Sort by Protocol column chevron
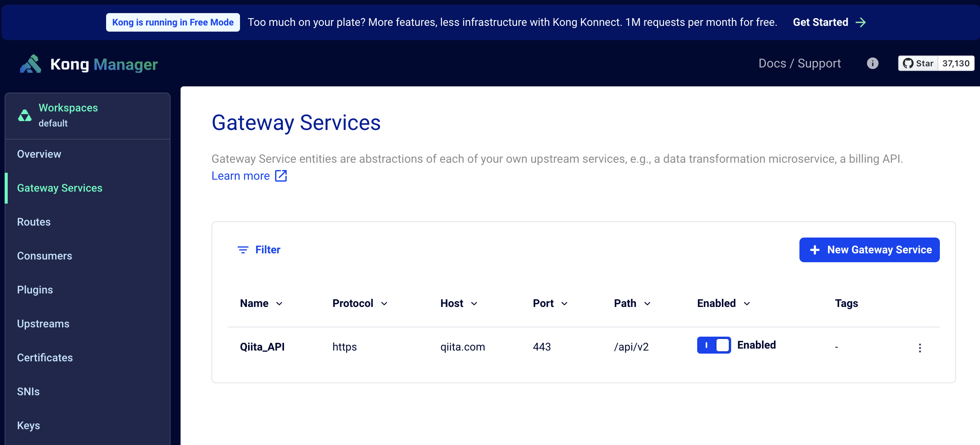This screenshot has height=445, width=980. click(384, 304)
